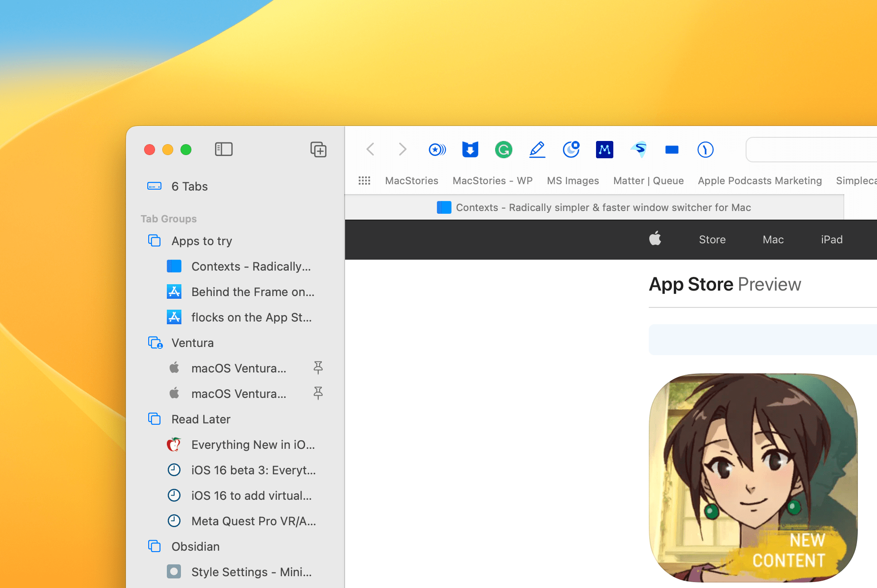This screenshot has width=877, height=588.
Task: Select the Ventura tab group
Action: (235, 343)
